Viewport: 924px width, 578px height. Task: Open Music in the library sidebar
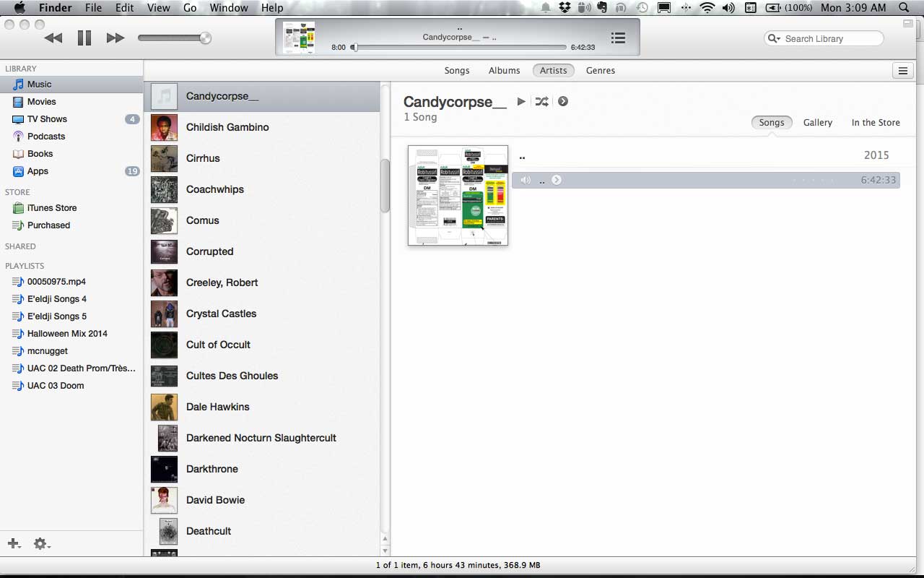[71, 85]
